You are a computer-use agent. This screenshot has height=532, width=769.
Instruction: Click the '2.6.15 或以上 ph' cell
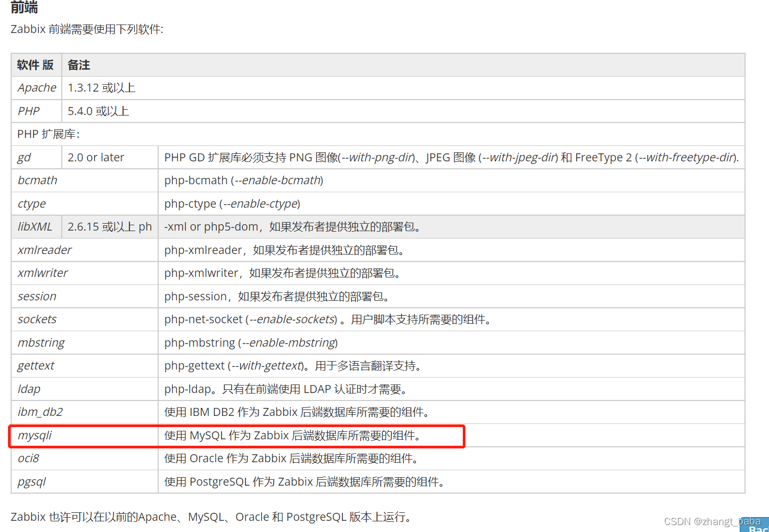click(x=110, y=227)
